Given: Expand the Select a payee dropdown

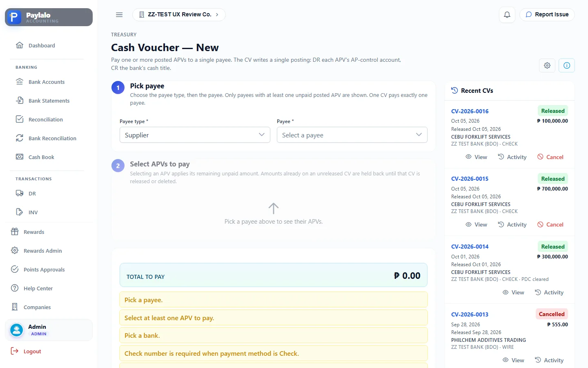Looking at the screenshot, I should tap(352, 135).
